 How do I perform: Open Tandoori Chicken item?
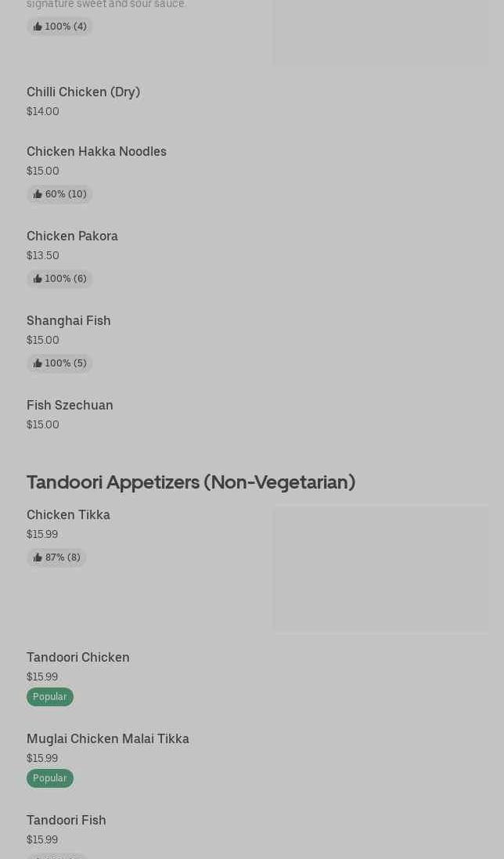pos(78,658)
